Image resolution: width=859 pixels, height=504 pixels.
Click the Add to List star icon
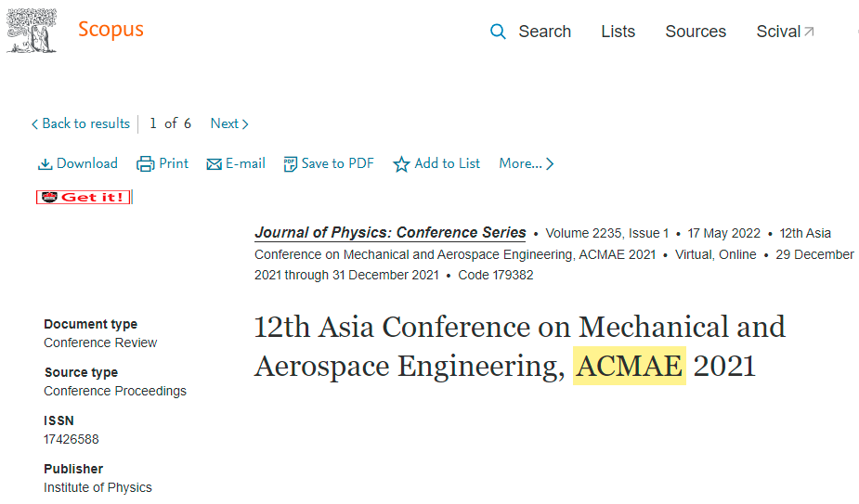401,163
